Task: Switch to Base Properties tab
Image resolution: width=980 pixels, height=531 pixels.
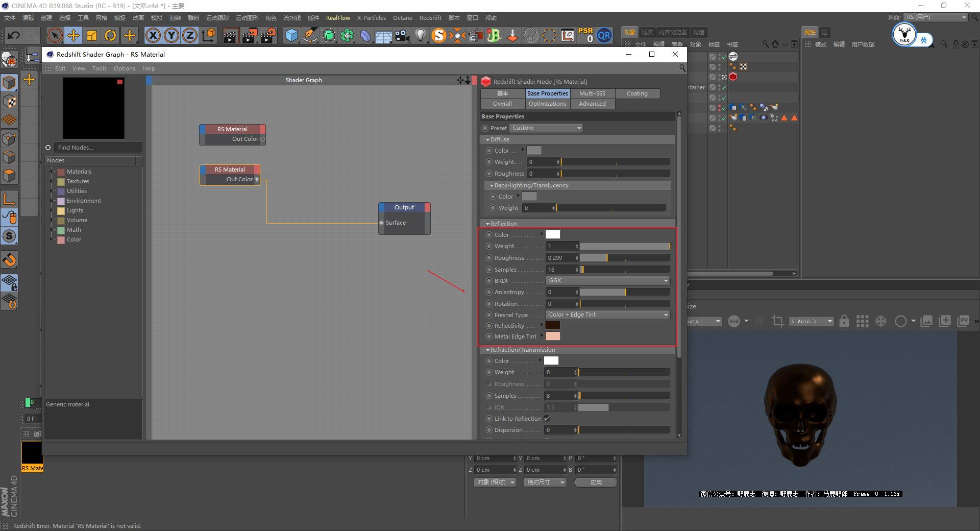Action: (x=547, y=93)
